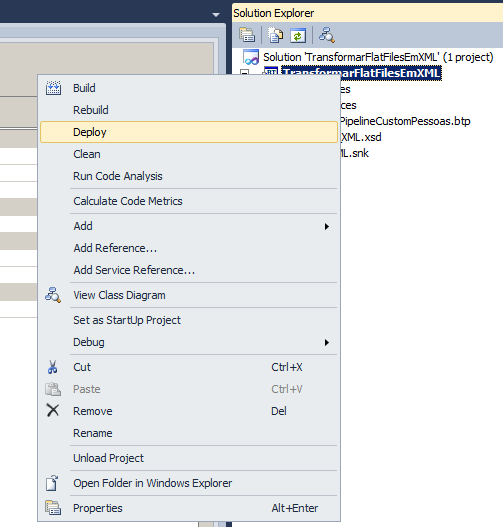This screenshot has width=503, height=527.
Task: Click the class diagram icon in the context menu
Action: 53,295
